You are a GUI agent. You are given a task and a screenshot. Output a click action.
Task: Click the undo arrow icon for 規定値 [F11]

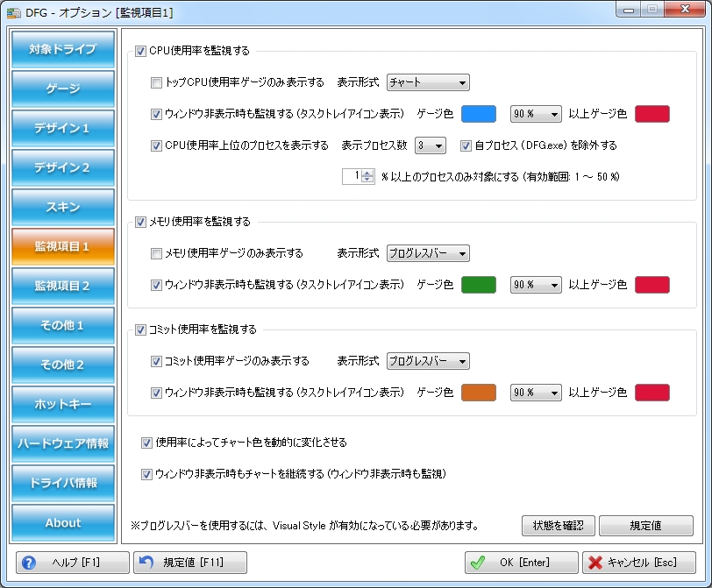pos(146,563)
